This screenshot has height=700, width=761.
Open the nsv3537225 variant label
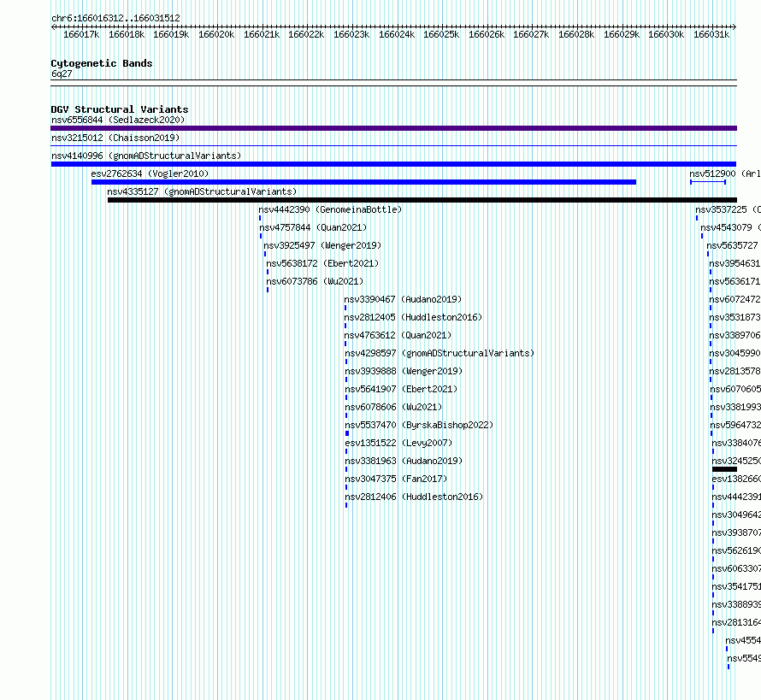tap(728, 209)
